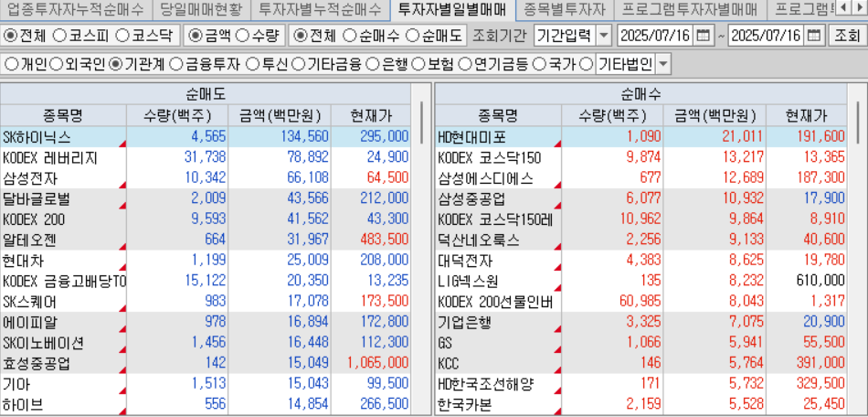This screenshot has width=868, height=417.
Task: Select the 기타금융 investor radio button
Action: pyautogui.click(x=299, y=65)
